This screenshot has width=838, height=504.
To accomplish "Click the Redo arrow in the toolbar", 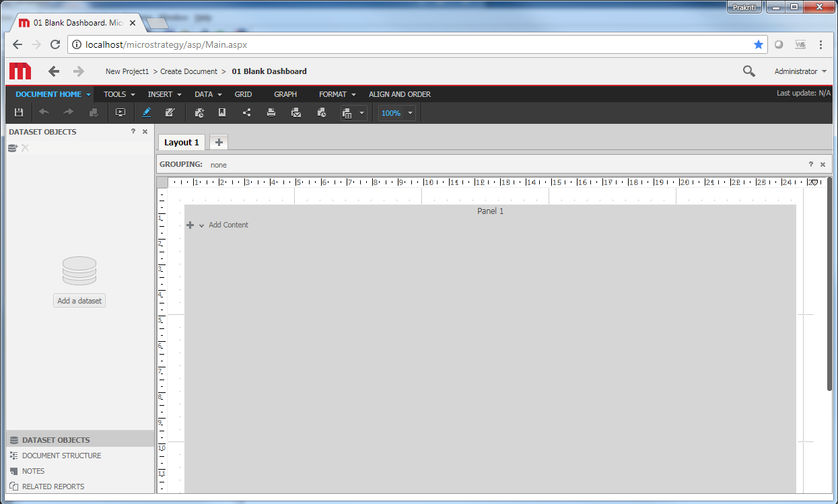I will [68, 112].
